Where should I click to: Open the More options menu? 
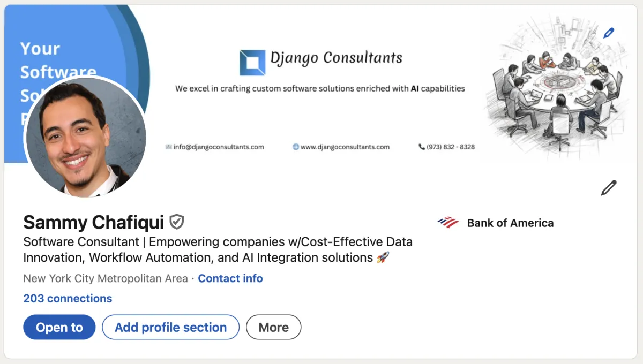(x=273, y=327)
